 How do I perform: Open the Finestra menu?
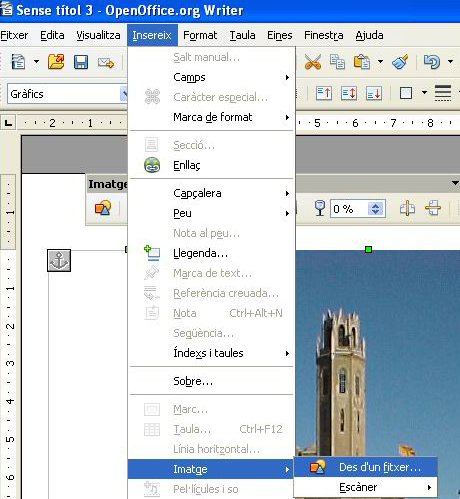[324, 35]
